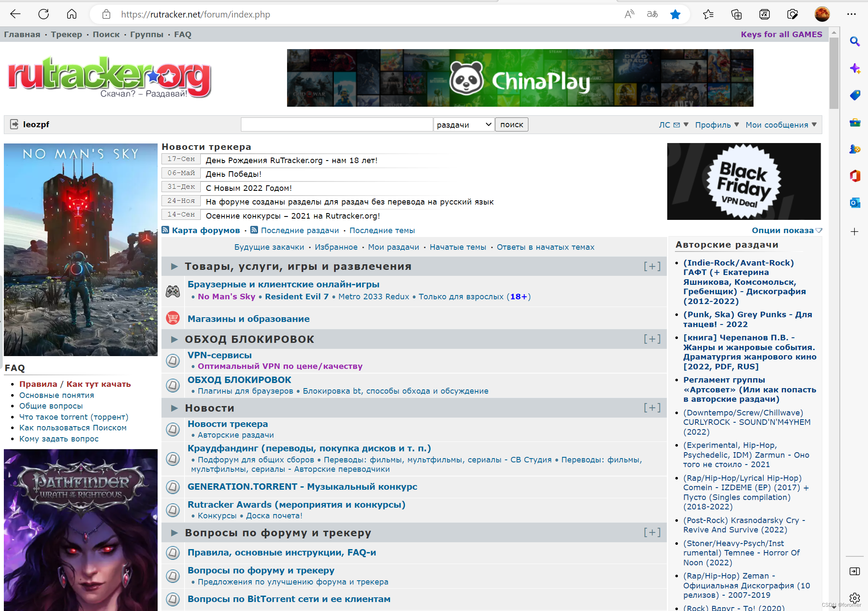Click the поиск search button
This screenshot has height=611, width=868.
coord(512,125)
